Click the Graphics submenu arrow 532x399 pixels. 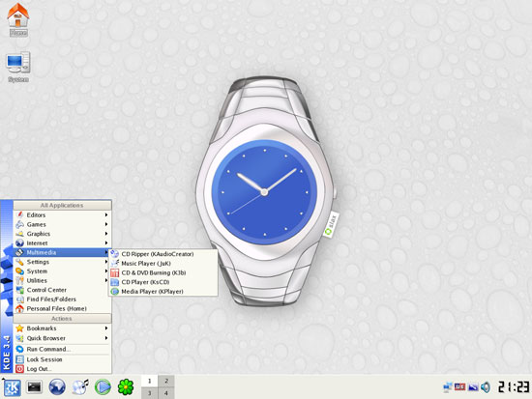click(x=106, y=234)
